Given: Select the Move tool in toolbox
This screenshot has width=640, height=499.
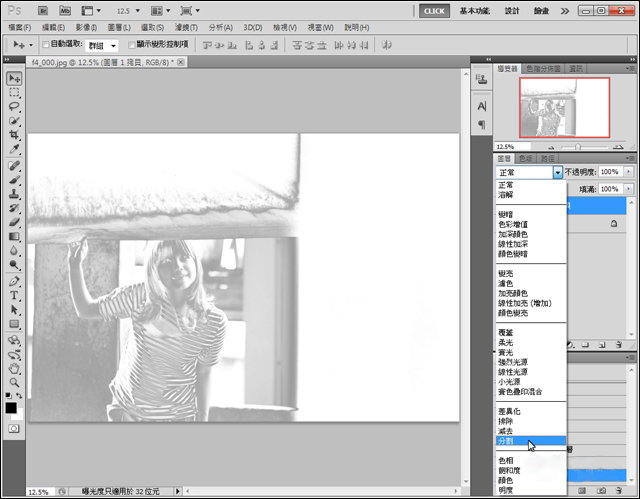Looking at the screenshot, I should (x=14, y=78).
